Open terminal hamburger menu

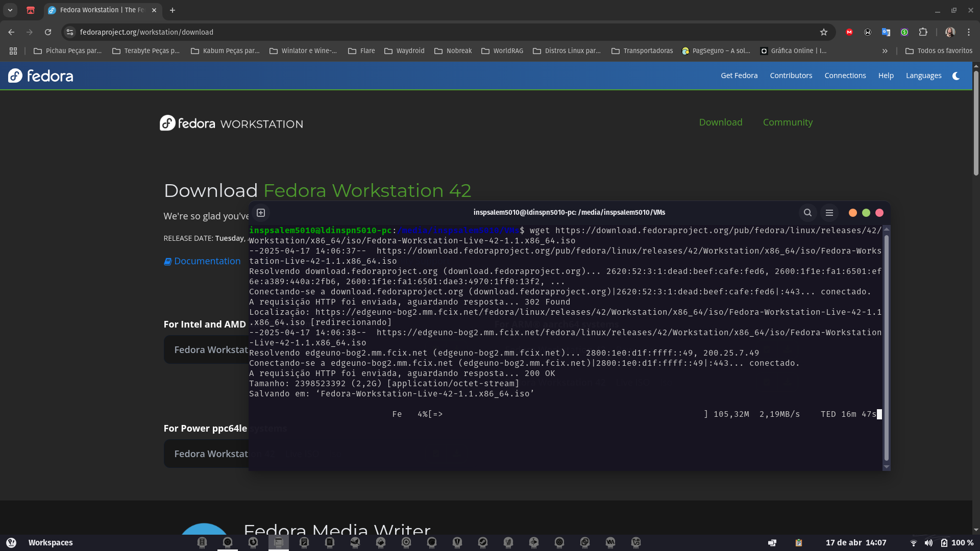[829, 213]
